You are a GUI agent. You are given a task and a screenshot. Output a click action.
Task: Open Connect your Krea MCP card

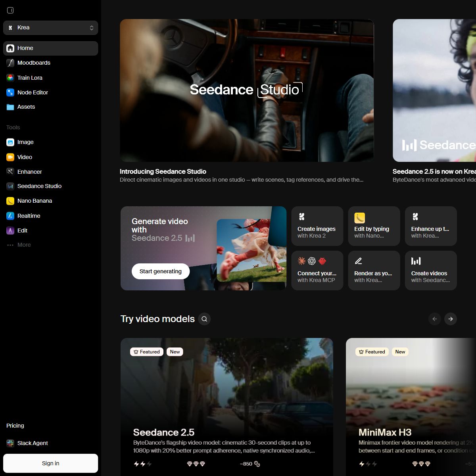coord(317,271)
